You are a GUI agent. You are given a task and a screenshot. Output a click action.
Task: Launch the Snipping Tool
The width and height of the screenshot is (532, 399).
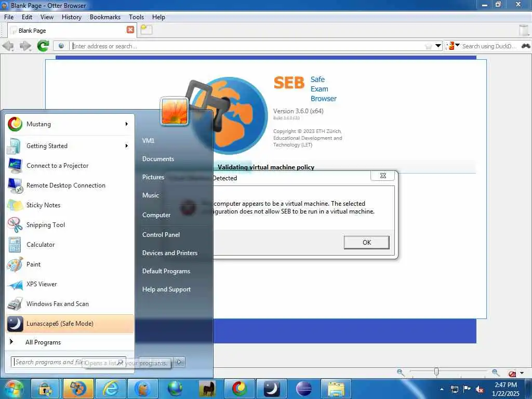[x=70, y=224]
